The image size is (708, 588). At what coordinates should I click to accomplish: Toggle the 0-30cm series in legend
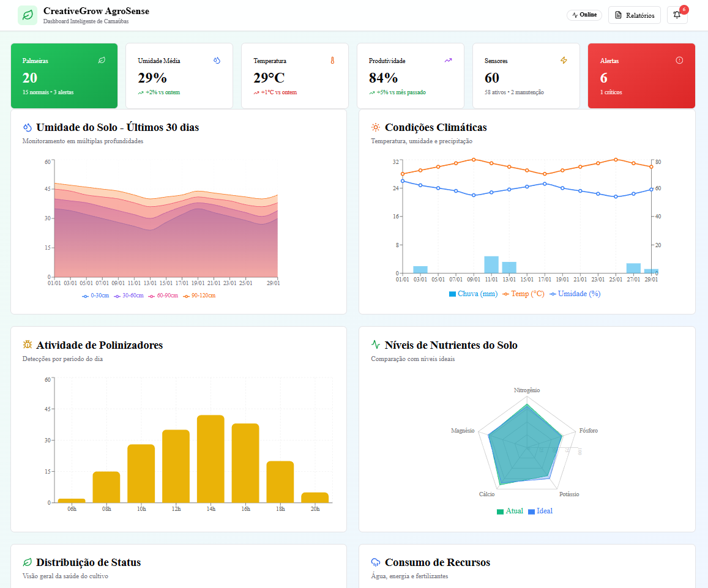tap(95, 296)
